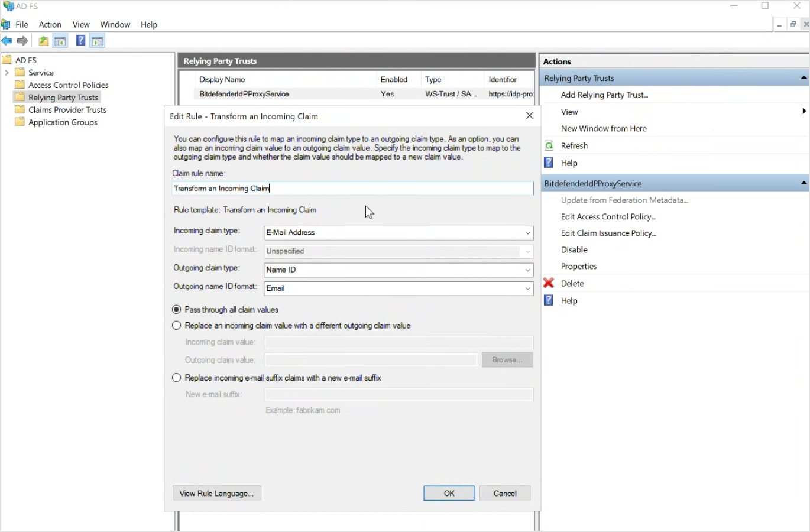This screenshot has height=532, width=810.
Task: Open the Action menu
Action: click(x=50, y=24)
